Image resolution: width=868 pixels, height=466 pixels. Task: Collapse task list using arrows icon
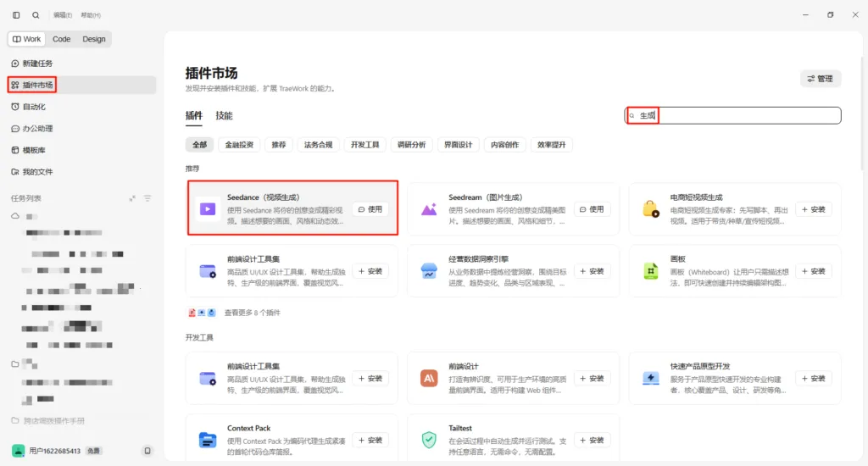132,198
